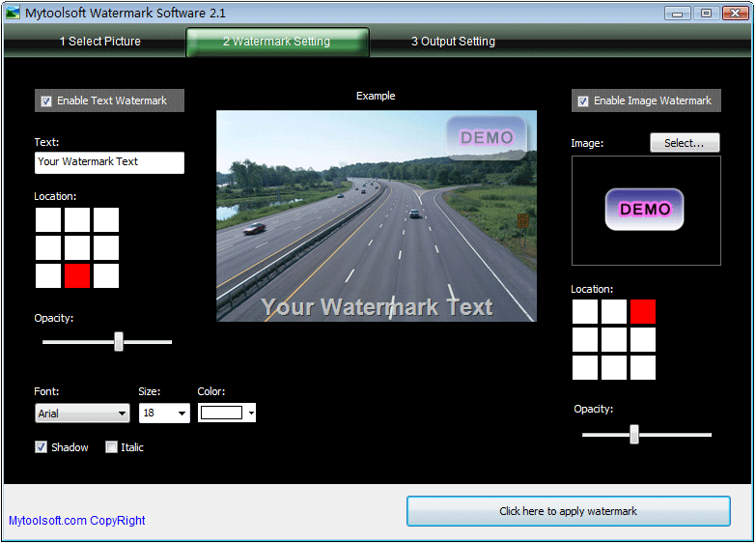This screenshot has width=756, height=543.
Task: Click the red top-right image location square
Action: pos(643,312)
